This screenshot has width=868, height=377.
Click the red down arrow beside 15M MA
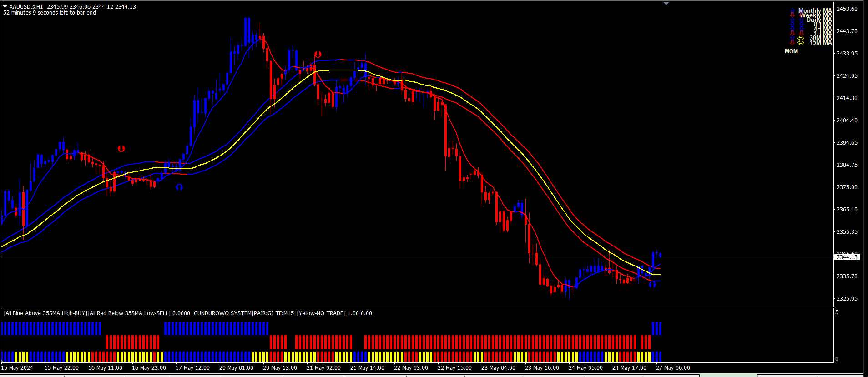coord(792,42)
